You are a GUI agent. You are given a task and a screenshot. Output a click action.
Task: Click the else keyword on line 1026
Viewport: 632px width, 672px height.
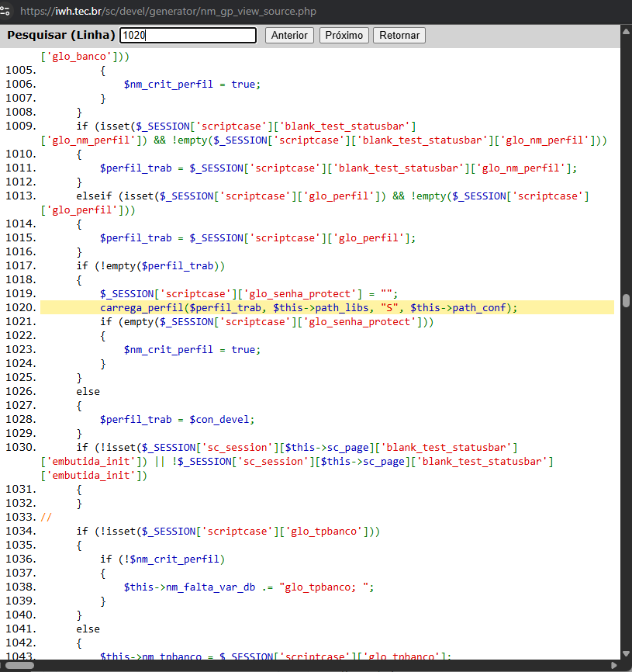(88, 392)
